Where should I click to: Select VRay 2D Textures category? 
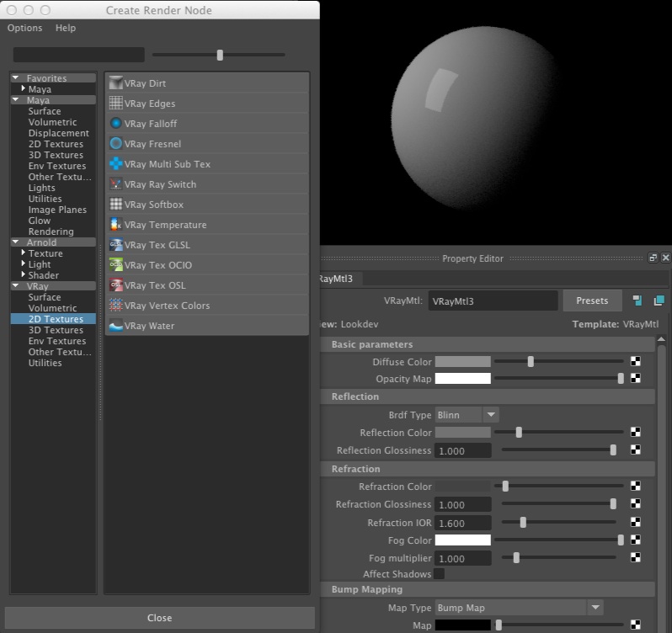(x=53, y=319)
